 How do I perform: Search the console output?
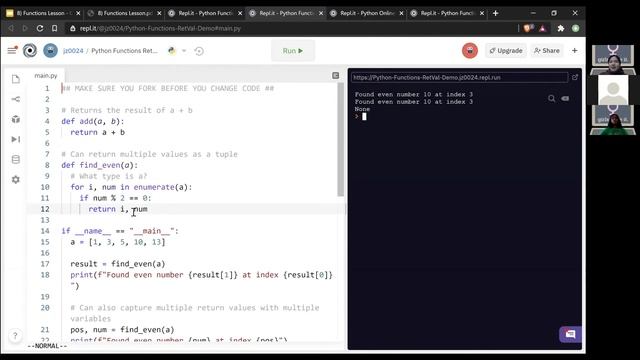click(x=551, y=98)
